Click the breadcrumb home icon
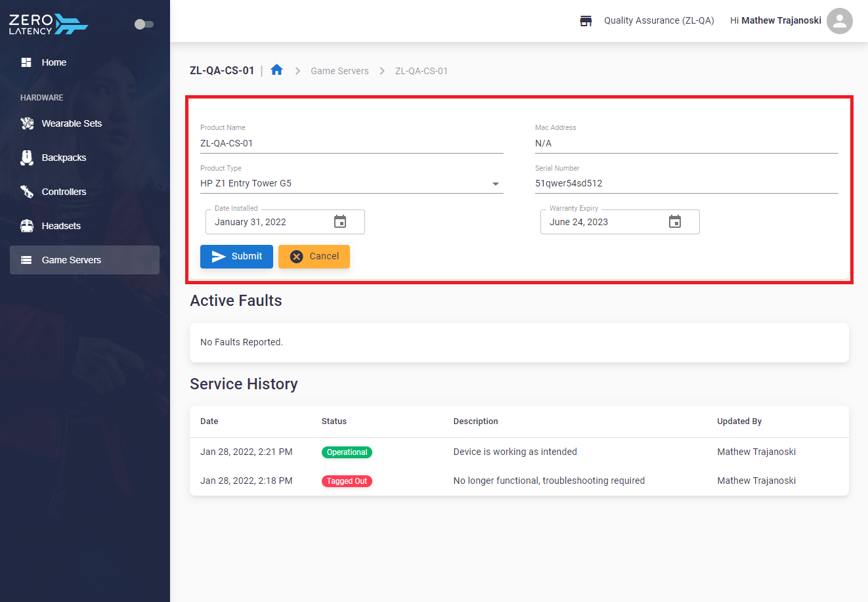This screenshot has width=868, height=602. tap(277, 70)
